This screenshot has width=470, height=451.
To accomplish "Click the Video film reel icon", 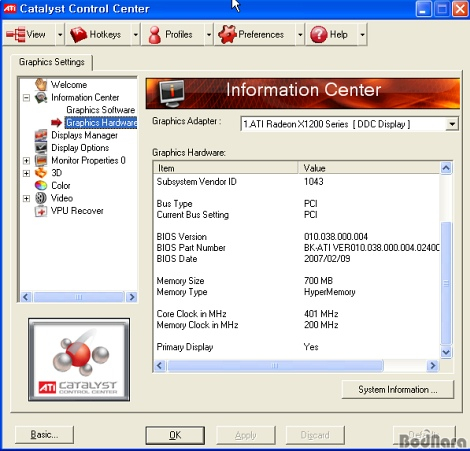I will point(41,198).
